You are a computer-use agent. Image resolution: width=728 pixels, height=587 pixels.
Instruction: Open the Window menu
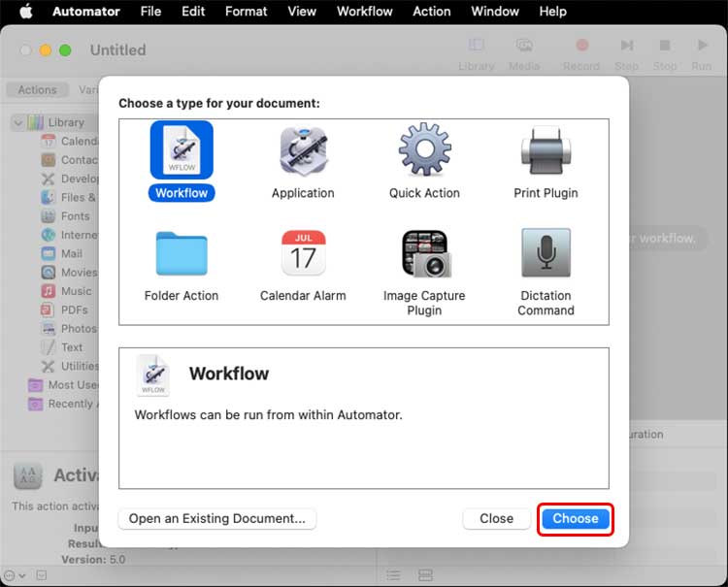point(495,11)
